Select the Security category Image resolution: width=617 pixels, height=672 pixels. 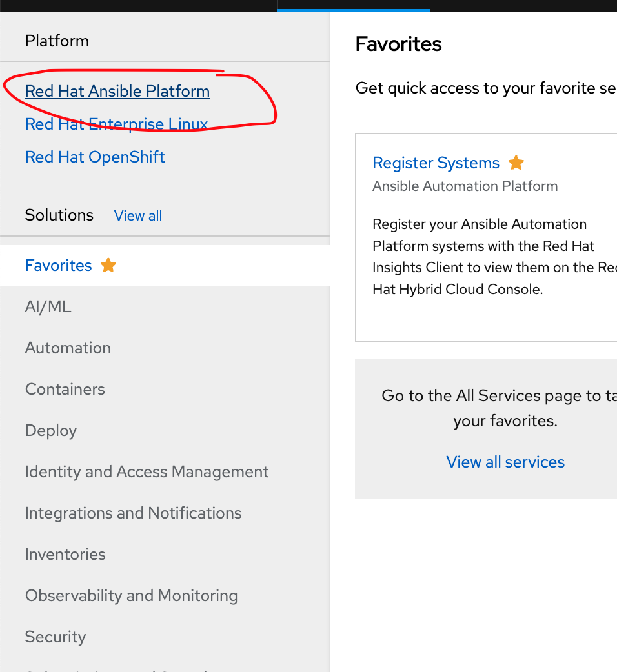click(56, 637)
